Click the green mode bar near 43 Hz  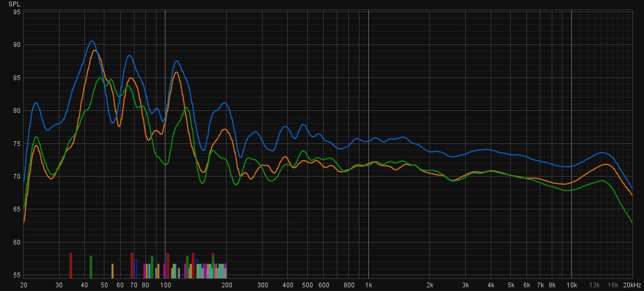point(91,267)
